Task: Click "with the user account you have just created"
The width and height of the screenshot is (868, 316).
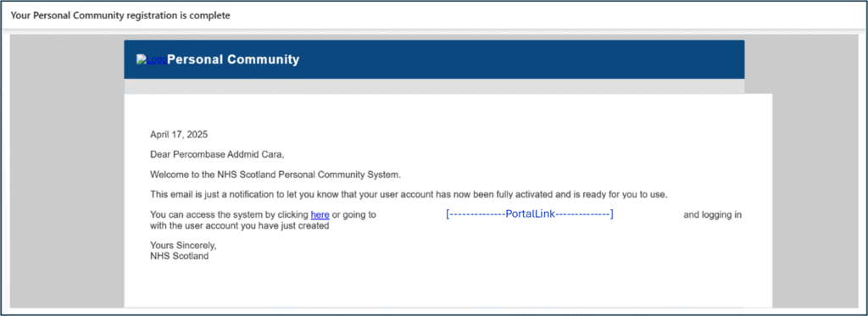Action: 240,226
